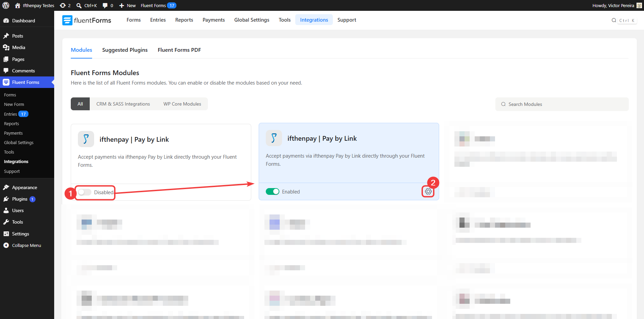Open Entries in the sidebar submenu
The width and height of the screenshot is (644, 319).
point(10,114)
